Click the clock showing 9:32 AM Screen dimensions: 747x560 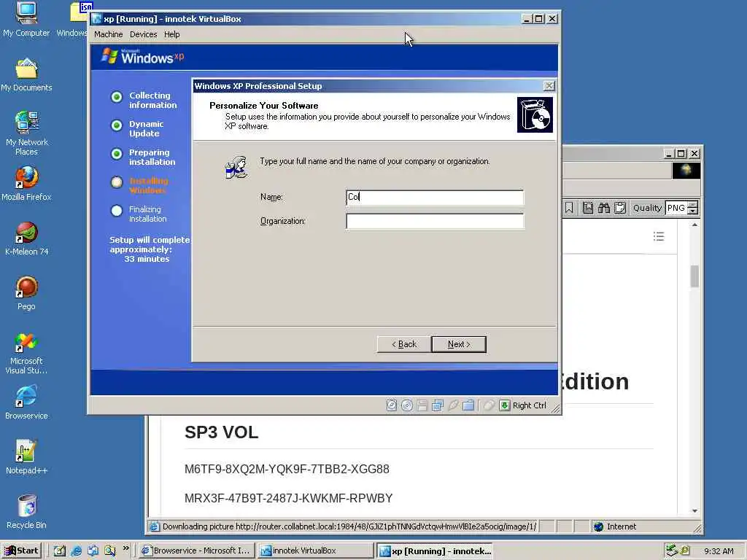pos(719,551)
